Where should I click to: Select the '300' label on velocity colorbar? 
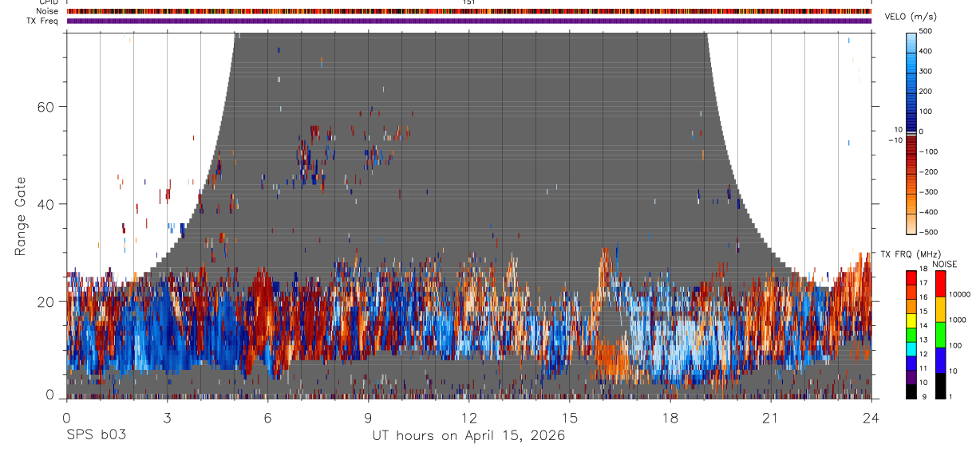927,71
